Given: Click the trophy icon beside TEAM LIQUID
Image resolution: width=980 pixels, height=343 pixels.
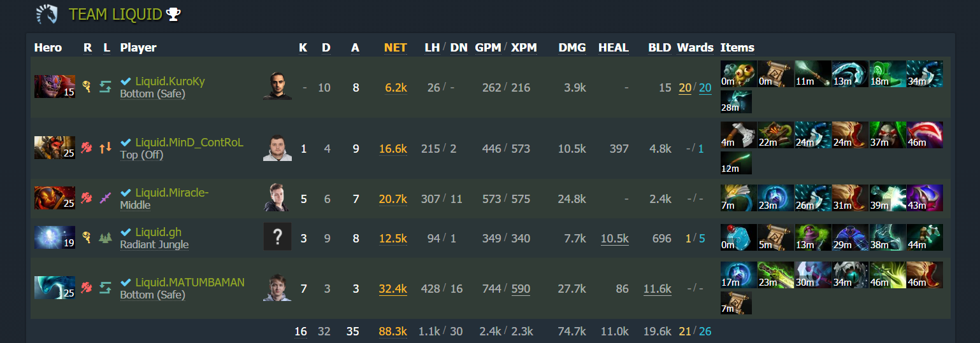Looking at the screenshot, I should point(173,14).
